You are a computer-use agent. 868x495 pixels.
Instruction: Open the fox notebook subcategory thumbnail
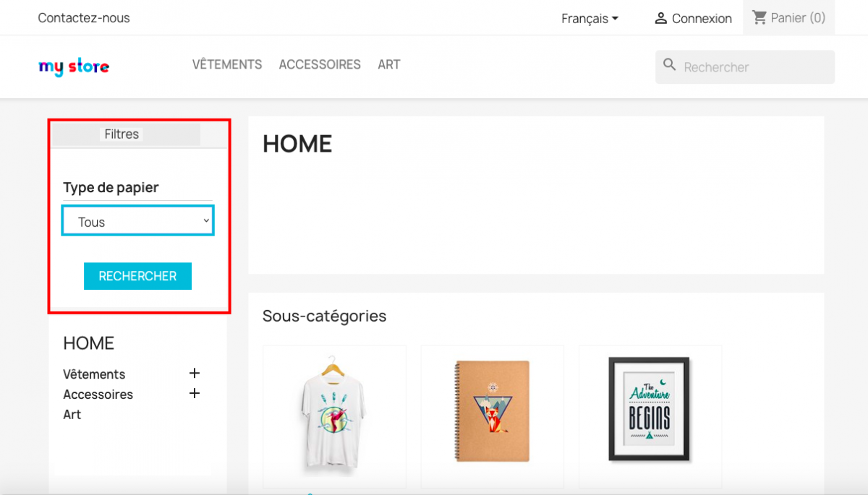(x=492, y=412)
